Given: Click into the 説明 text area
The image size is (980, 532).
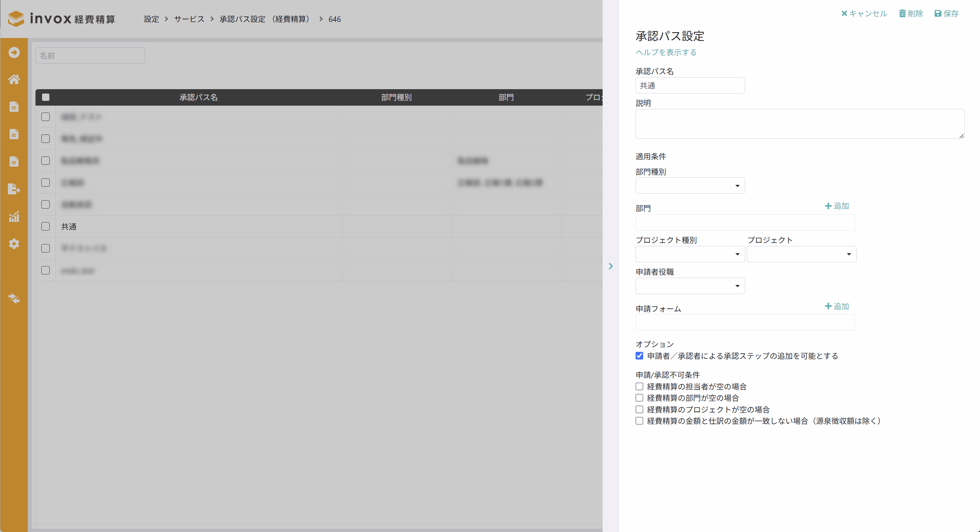Looking at the screenshot, I should pyautogui.click(x=800, y=124).
